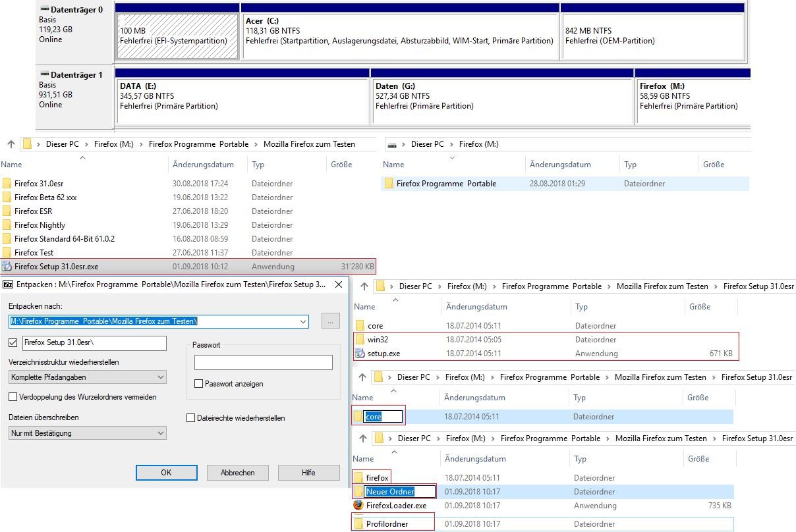Open the Nur mit Bestätigung dropdown
The image size is (796, 532).
pyautogui.click(x=88, y=433)
